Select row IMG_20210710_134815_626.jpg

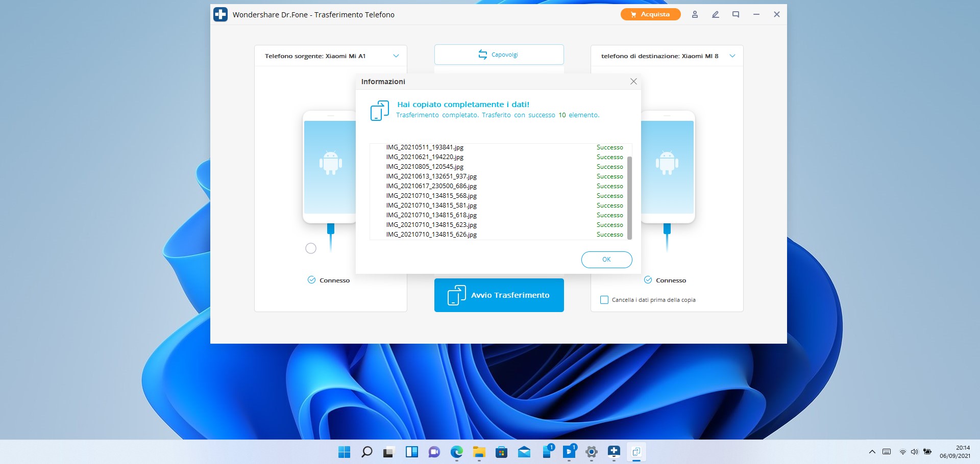coord(501,235)
